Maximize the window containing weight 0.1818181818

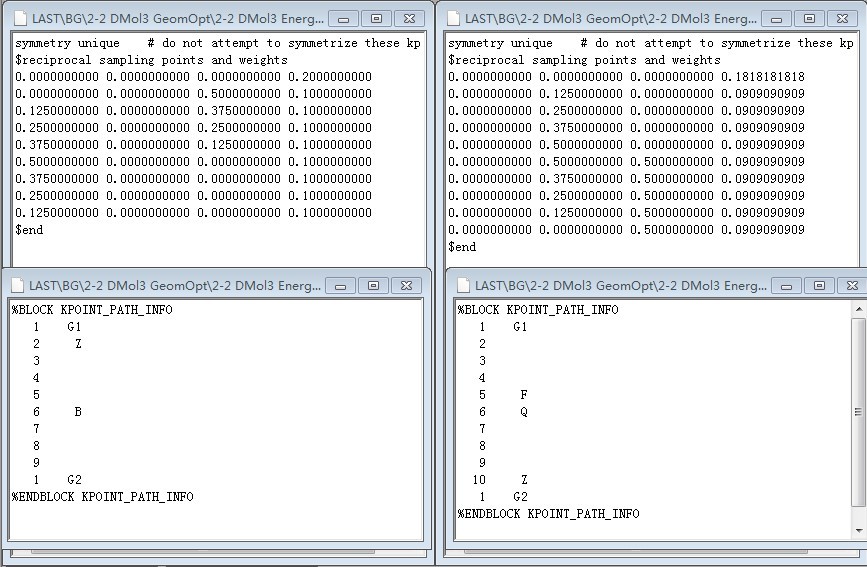point(809,19)
